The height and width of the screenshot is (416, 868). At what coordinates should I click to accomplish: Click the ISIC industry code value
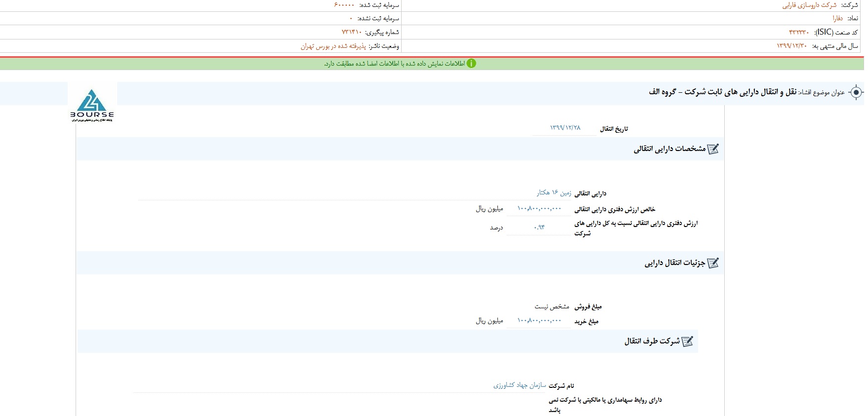coord(799,32)
